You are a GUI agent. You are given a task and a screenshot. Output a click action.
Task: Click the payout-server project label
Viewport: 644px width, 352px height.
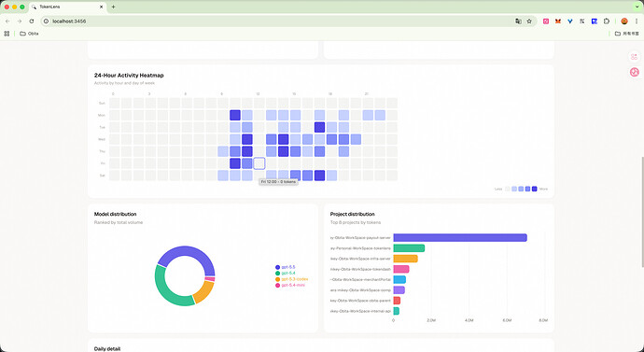(x=360, y=238)
